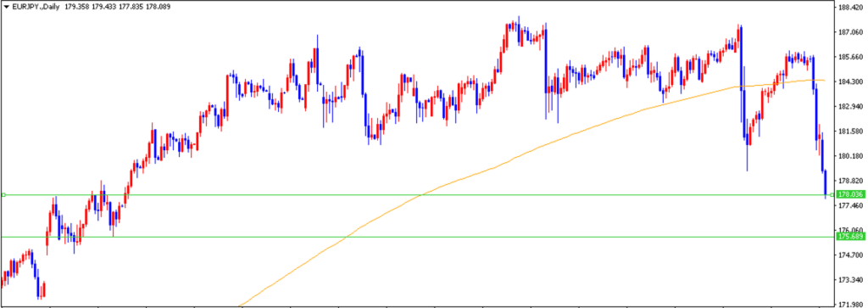The height and width of the screenshot is (308, 868).
Task: Click the 184.300 price axis label
Action: (851, 82)
